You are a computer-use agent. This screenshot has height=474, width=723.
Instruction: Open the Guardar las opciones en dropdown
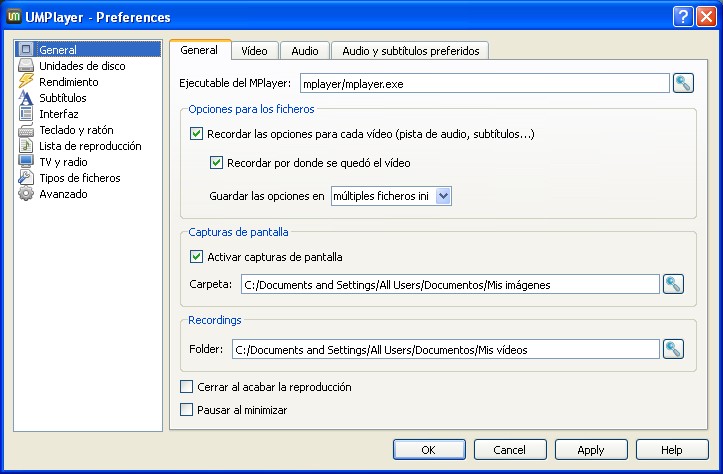pos(391,196)
